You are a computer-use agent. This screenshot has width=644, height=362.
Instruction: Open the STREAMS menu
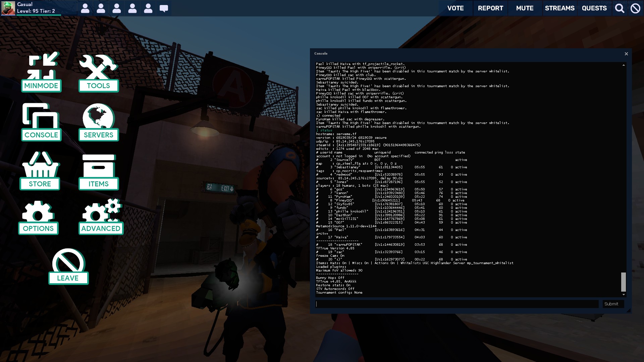[559, 8]
